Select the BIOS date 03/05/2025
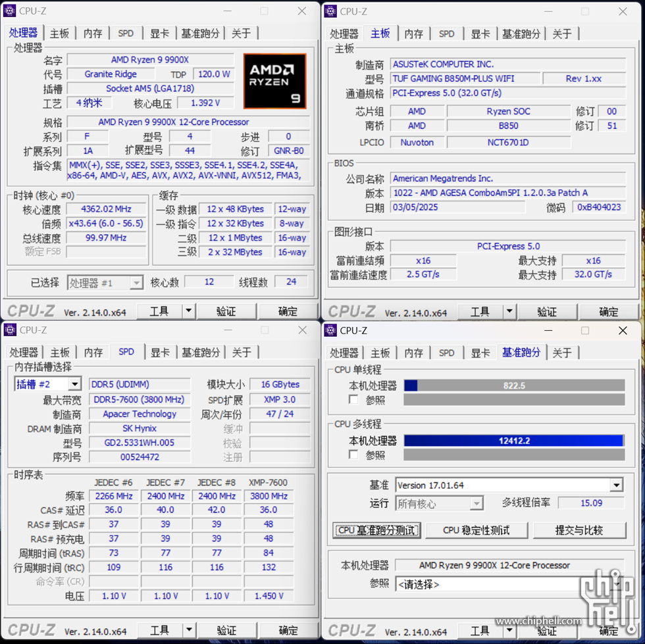The height and width of the screenshot is (644, 645). (x=415, y=207)
